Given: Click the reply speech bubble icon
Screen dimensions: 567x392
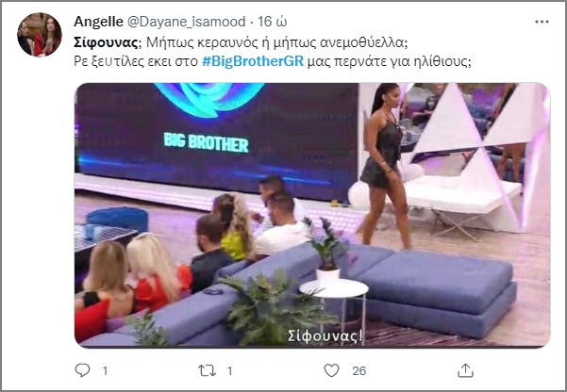Looking at the screenshot, I should point(82,370).
